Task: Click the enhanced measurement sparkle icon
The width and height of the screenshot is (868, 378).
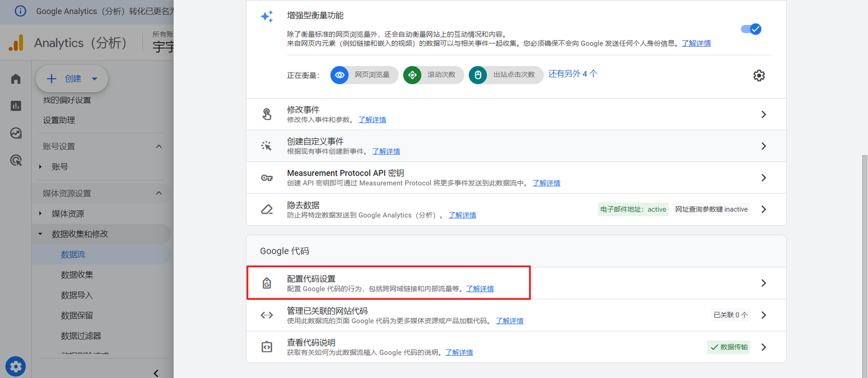Action: [266, 16]
